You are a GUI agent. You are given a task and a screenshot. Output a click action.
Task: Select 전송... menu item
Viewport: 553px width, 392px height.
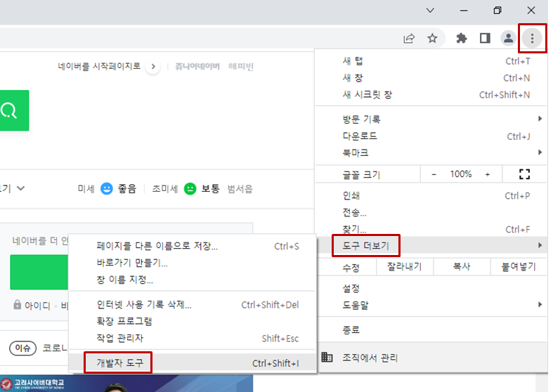pyautogui.click(x=431, y=213)
